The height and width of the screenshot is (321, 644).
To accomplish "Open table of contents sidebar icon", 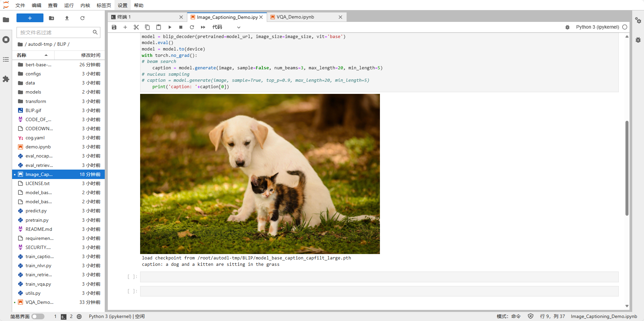I will (6, 60).
